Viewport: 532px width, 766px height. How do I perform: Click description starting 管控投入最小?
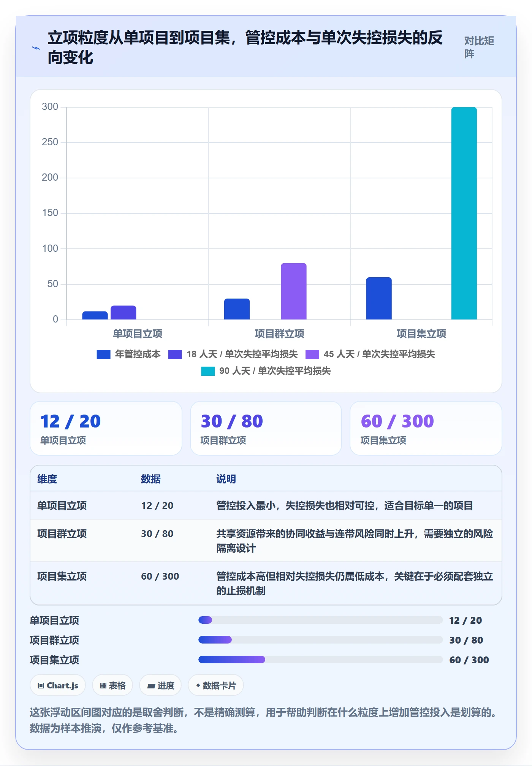pyautogui.click(x=344, y=506)
